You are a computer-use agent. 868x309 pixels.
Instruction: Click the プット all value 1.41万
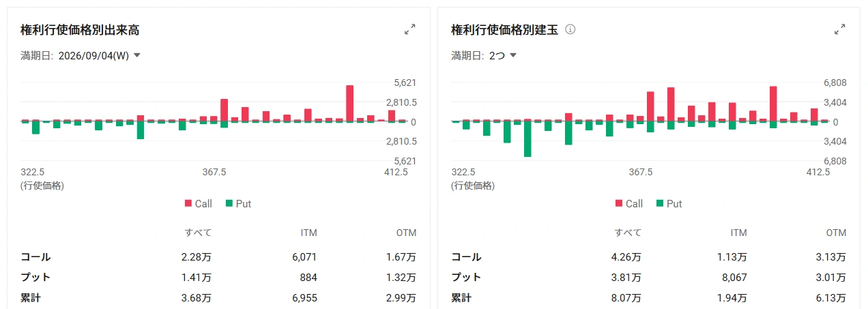[x=197, y=277]
